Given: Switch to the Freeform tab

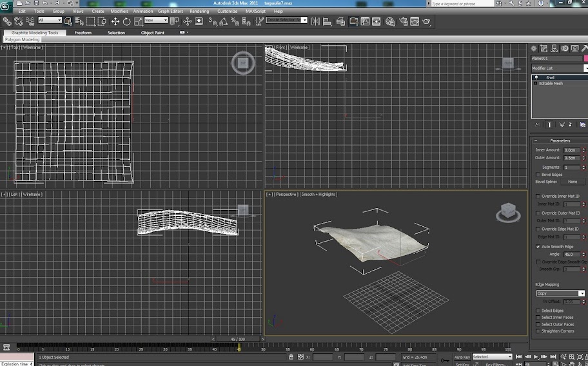Looking at the screenshot, I should coord(83,32).
